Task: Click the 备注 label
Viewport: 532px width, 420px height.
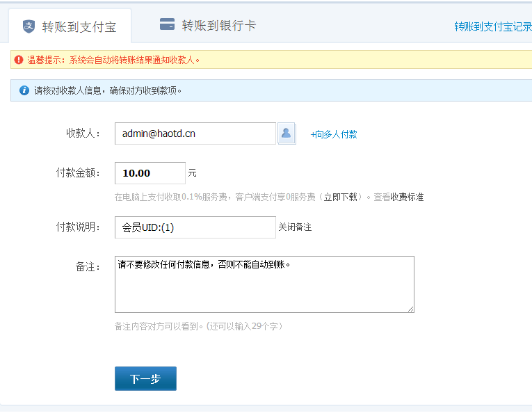Action: pyautogui.click(x=88, y=266)
